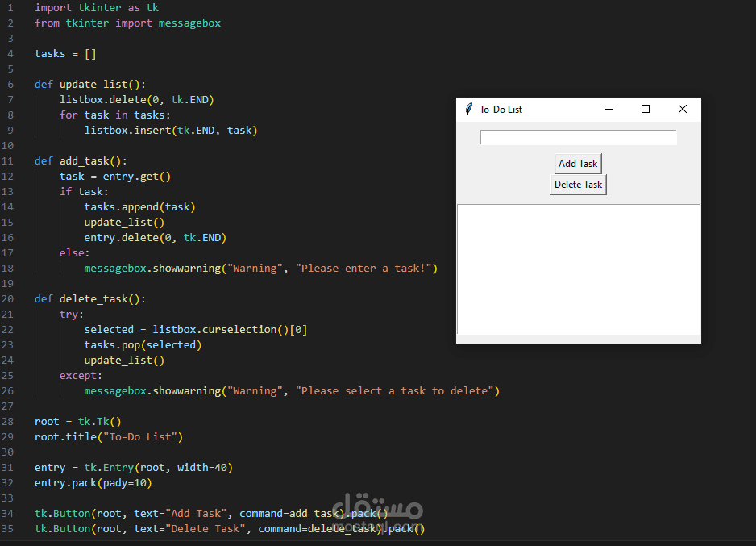
Task: Close the To-Do List window
Action: tap(682, 109)
